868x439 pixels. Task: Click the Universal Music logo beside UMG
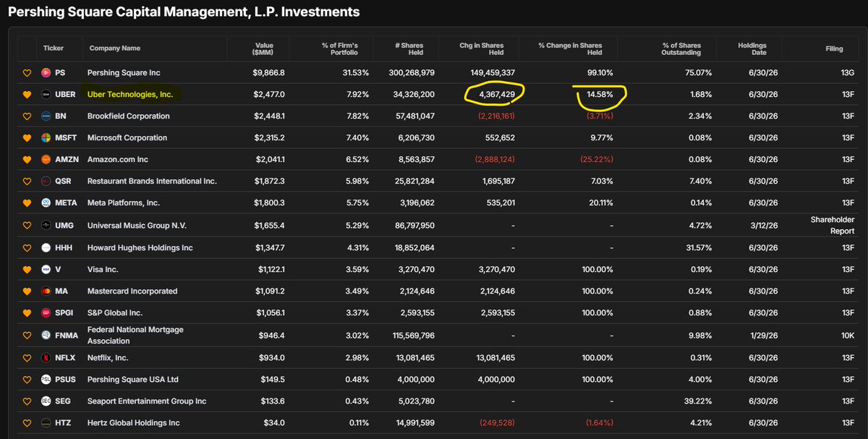click(47, 226)
